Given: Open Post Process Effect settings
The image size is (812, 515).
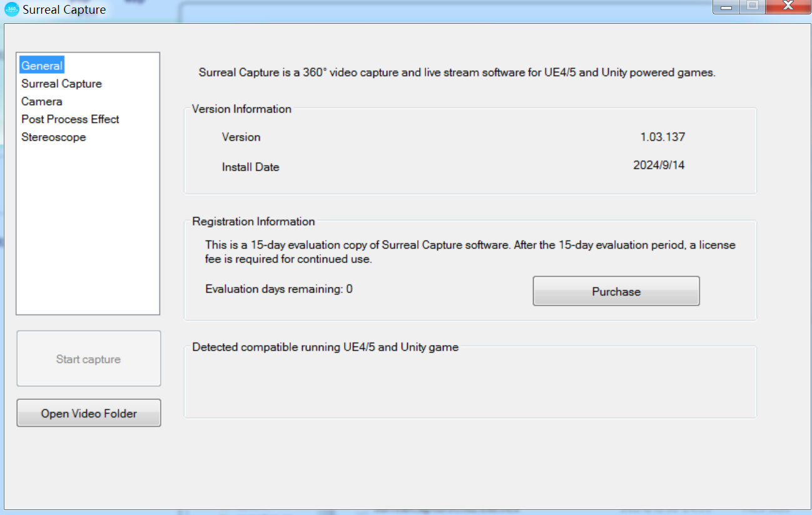Looking at the screenshot, I should tap(70, 119).
